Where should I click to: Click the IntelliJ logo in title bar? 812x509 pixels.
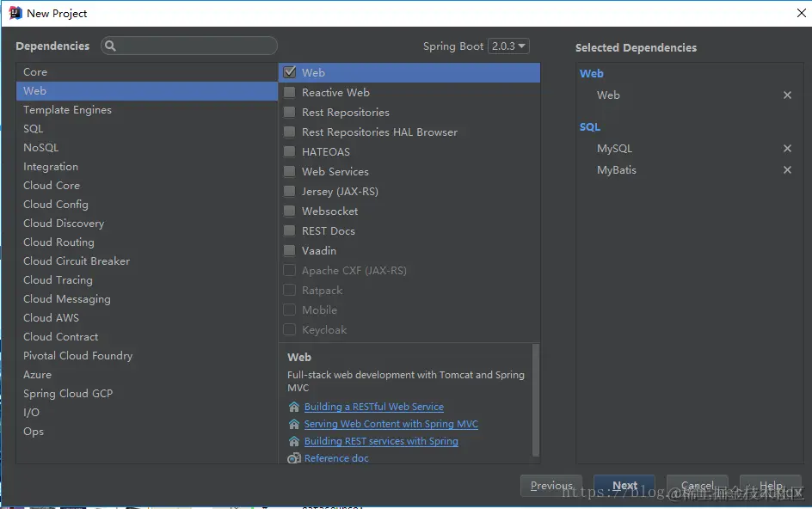point(15,13)
